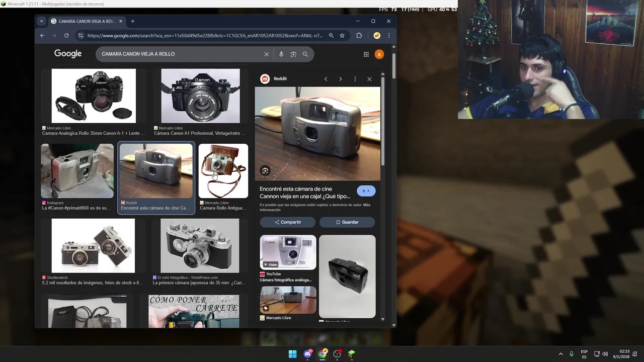
Task: Click the zoom magnifier icon in address bar
Action: click(331, 36)
